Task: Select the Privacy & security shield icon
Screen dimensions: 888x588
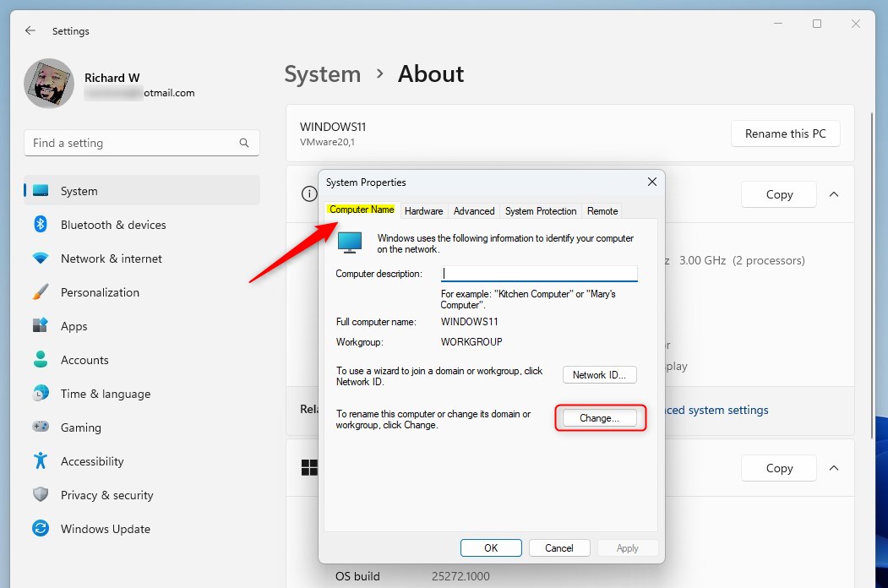Action: (41, 495)
